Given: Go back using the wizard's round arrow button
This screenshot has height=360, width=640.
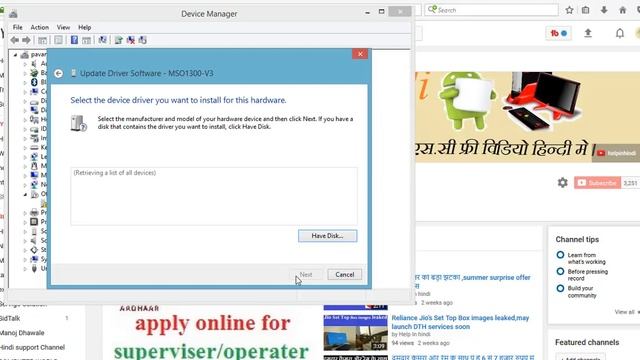Looking at the screenshot, I should 58,73.
